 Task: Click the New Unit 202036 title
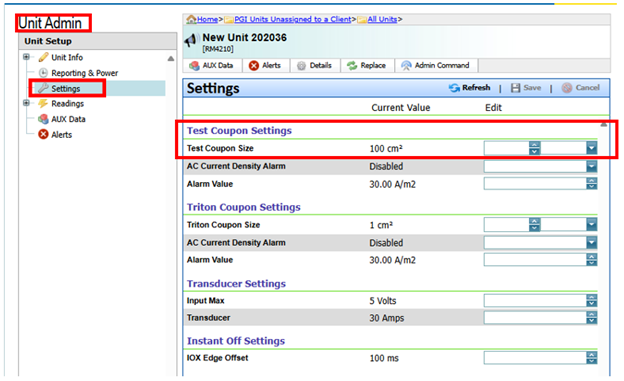tap(244, 37)
